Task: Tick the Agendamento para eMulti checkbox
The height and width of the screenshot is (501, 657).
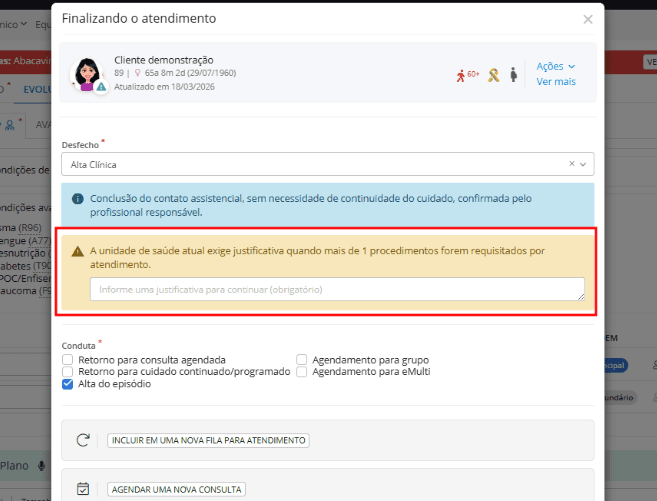Action: tap(303, 371)
